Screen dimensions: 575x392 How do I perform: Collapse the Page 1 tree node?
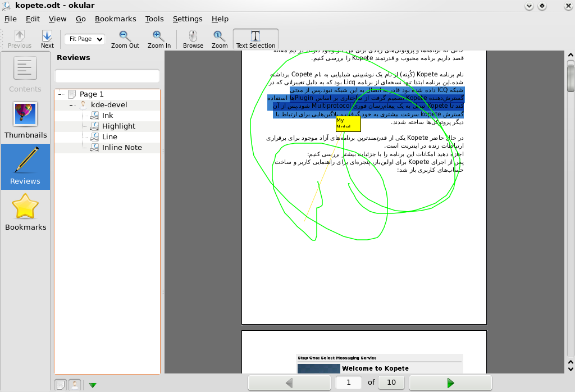(60, 94)
